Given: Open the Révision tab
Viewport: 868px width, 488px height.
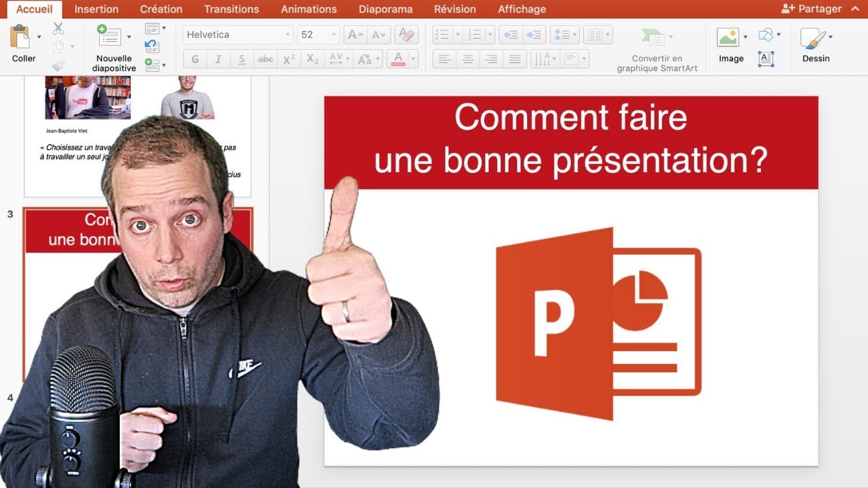Looking at the screenshot, I should (455, 9).
